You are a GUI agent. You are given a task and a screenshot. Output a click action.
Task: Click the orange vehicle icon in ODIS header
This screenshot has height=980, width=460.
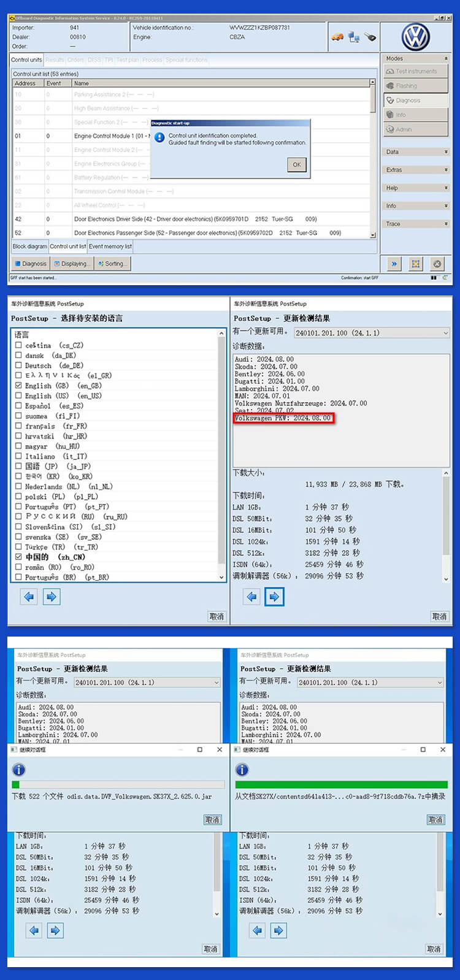[x=337, y=37]
